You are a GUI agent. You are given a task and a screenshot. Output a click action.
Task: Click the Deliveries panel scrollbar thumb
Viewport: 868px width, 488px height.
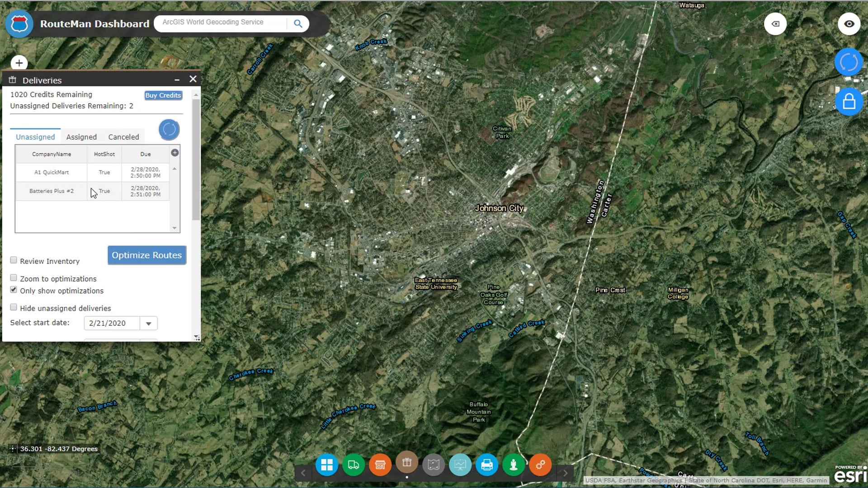tap(196, 160)
